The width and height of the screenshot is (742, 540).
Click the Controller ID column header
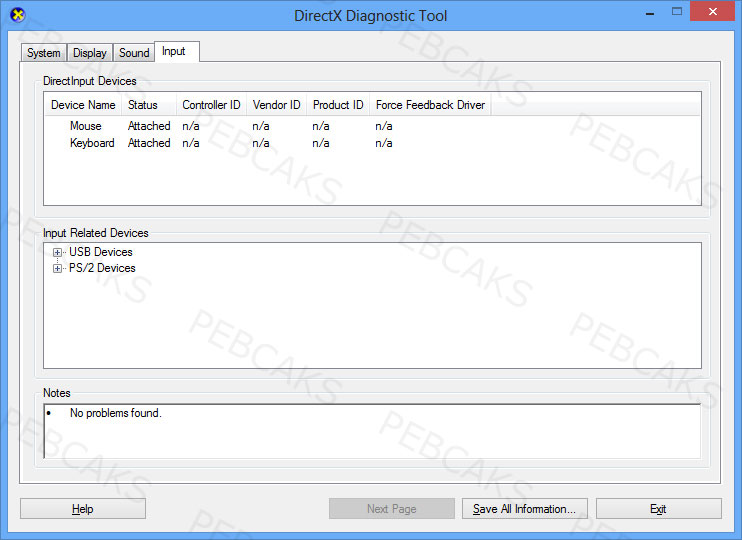(x=212, y=105)
